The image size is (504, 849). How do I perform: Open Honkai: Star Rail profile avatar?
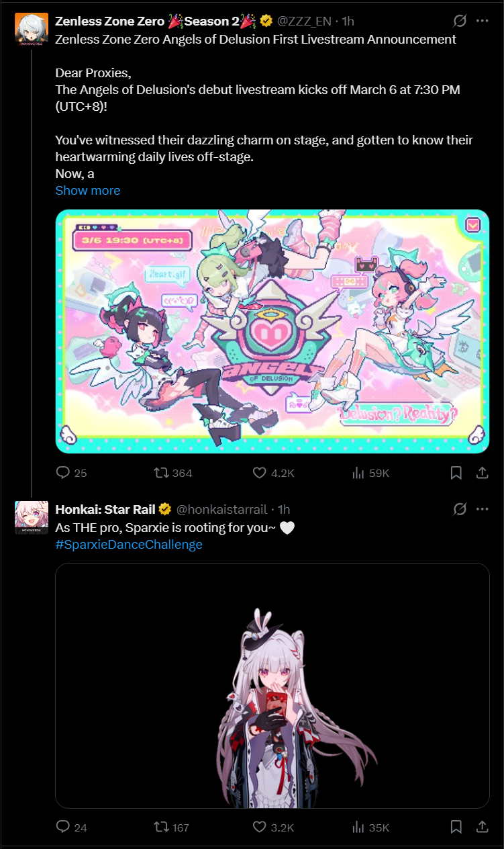tap(32, 517)
